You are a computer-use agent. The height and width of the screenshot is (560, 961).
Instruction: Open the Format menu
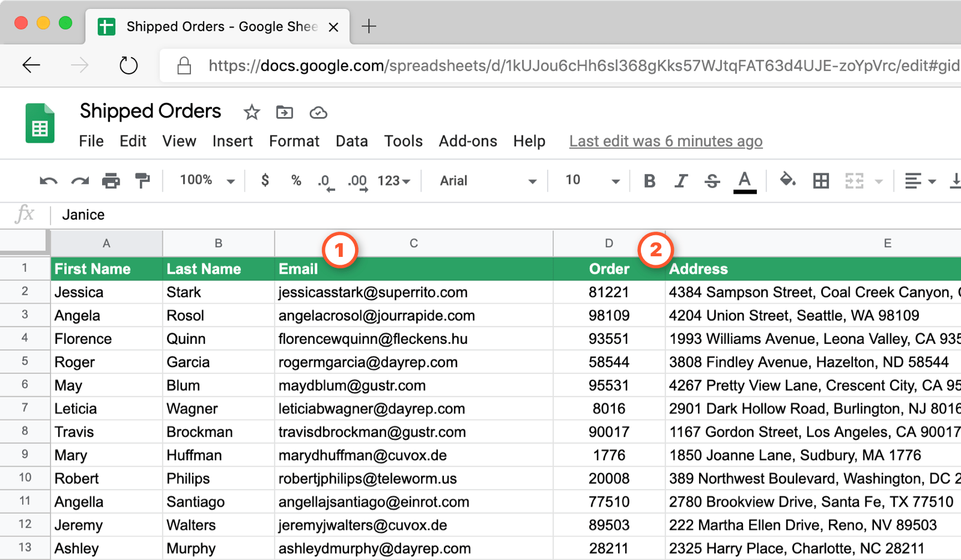coord(294,141)
